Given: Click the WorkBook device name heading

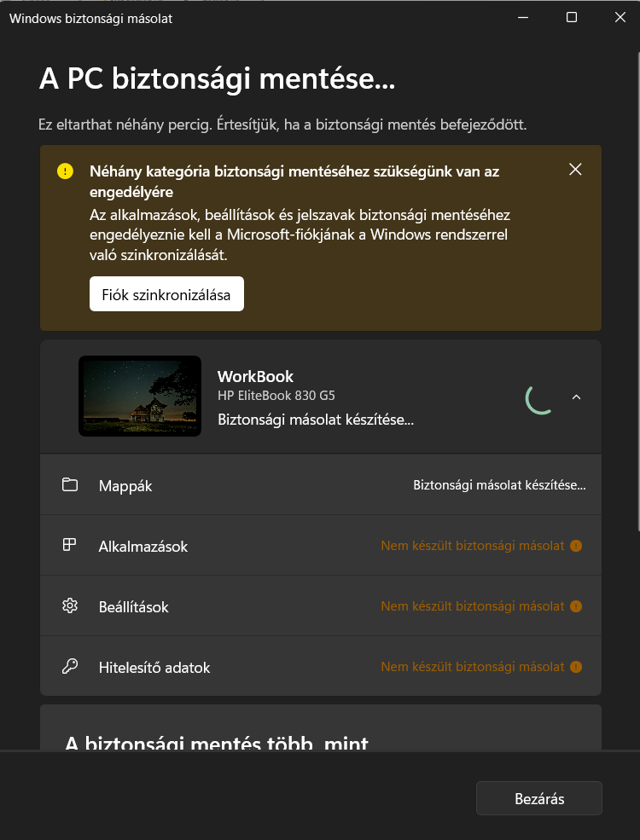Looking at the screenshot, I should [x=255, y=377].
